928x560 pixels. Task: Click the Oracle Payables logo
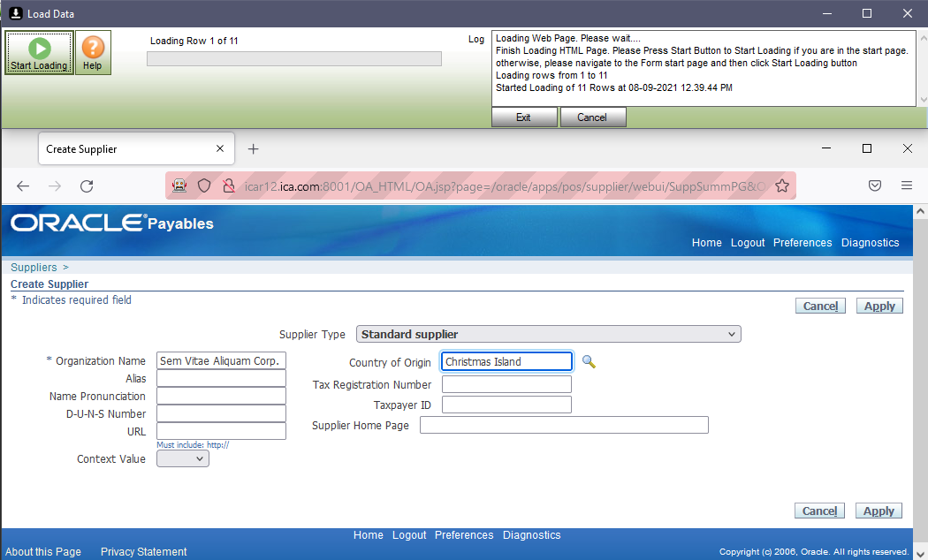[x=112, y=223]
